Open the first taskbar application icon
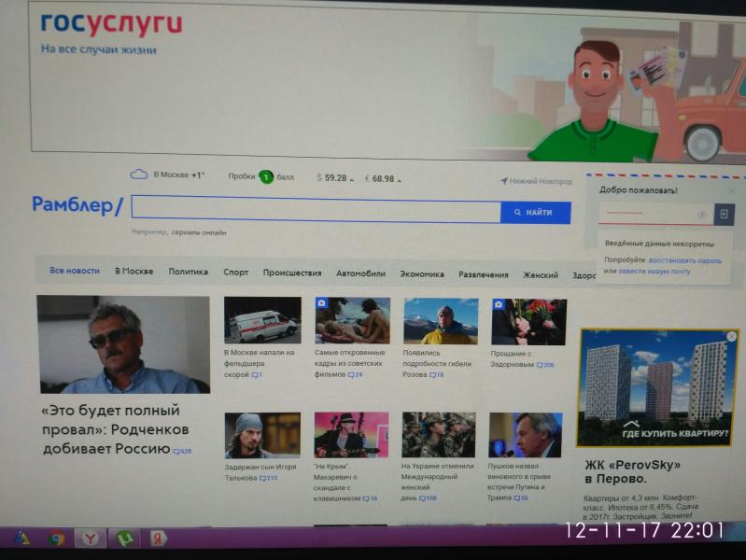 [x=21, y=538]
